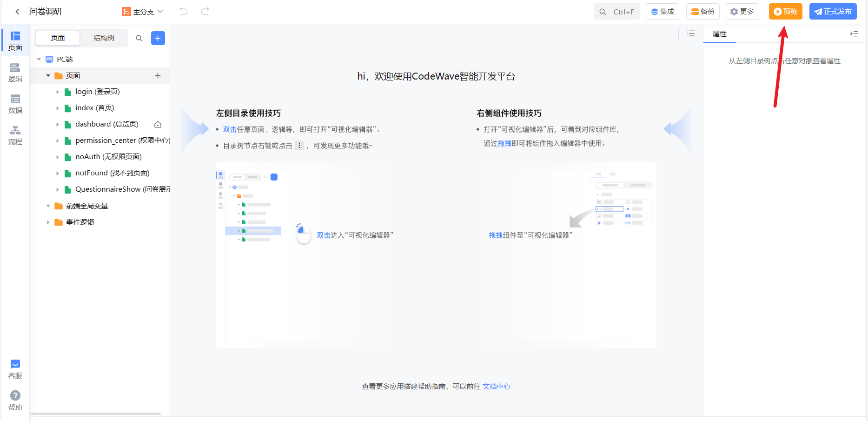The height and width of the screenshot is (421, 868).
Task: Select the 属性 properties tab
Action: tap(719, 34)
